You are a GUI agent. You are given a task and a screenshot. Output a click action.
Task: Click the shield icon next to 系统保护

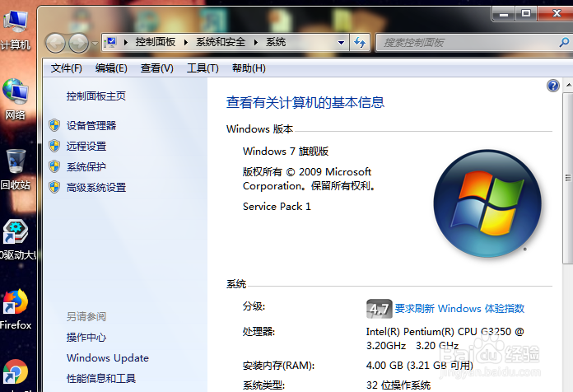point(54,166)
